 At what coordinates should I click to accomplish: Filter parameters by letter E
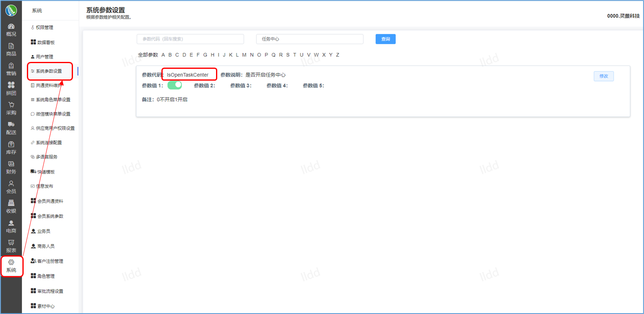pyautogui.click(x=191, y=55)
